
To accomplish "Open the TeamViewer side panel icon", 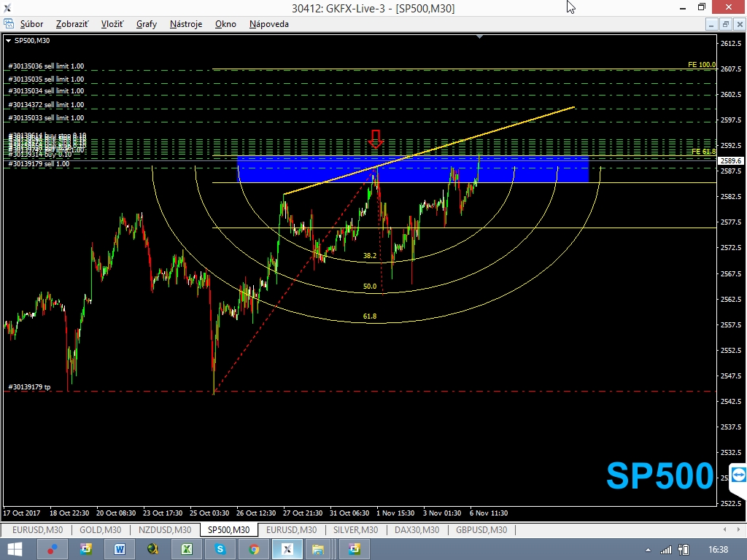I will tap(738, 475).
